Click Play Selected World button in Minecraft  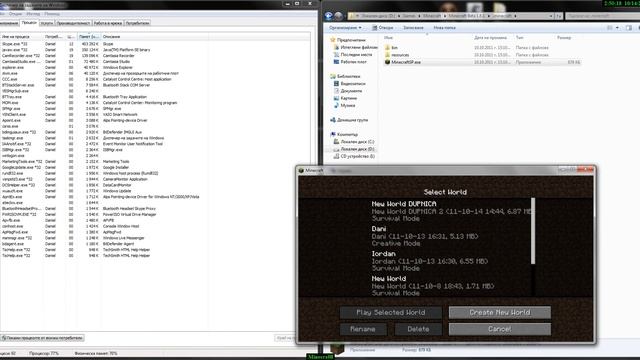[391, 312]
